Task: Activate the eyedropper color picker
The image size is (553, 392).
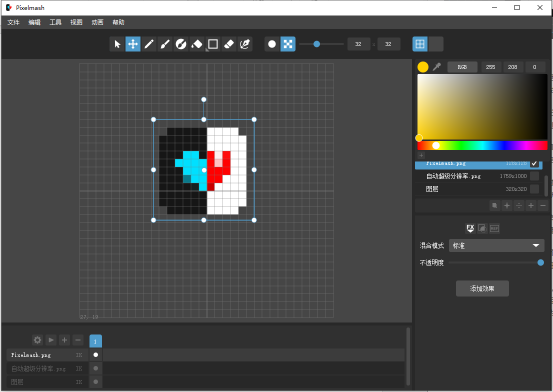Action: pyautogui.click(x=437, y=67)
